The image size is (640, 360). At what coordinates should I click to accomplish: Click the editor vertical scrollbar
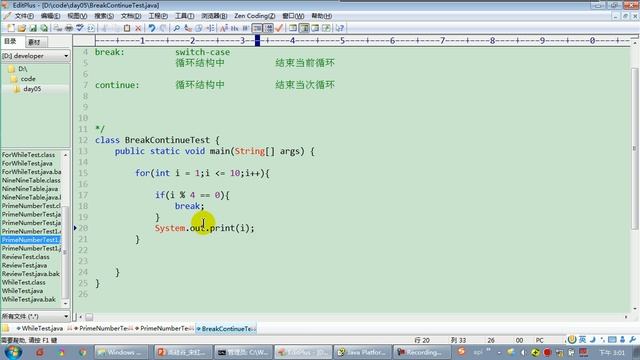pyautogui.click(x=635, y=149)
